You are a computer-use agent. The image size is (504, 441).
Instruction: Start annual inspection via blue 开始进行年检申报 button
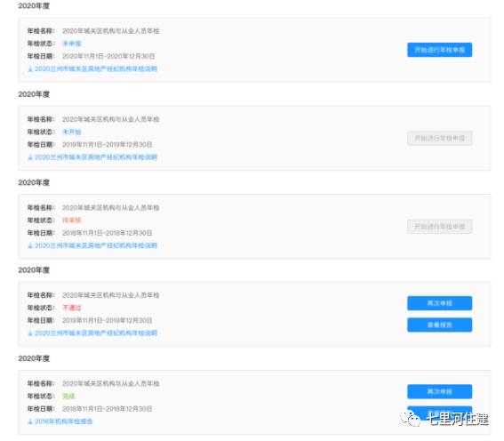coord(439,50)
